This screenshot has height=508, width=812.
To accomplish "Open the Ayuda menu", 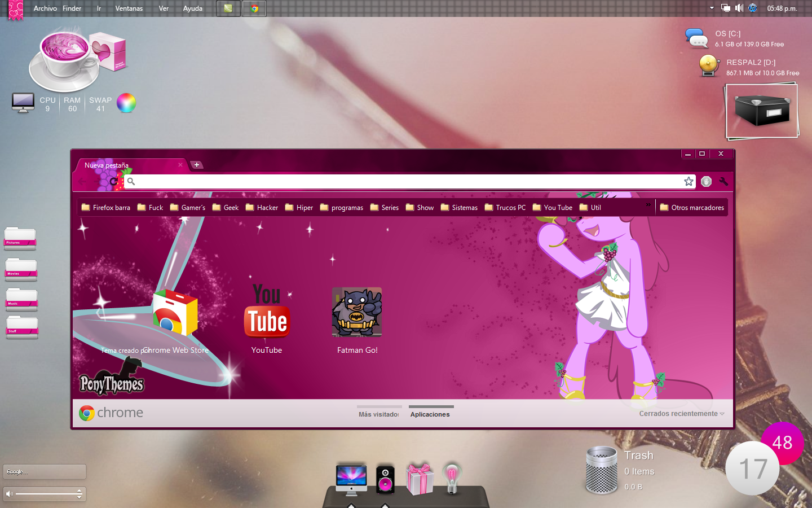I will click(x=193, y=8).
